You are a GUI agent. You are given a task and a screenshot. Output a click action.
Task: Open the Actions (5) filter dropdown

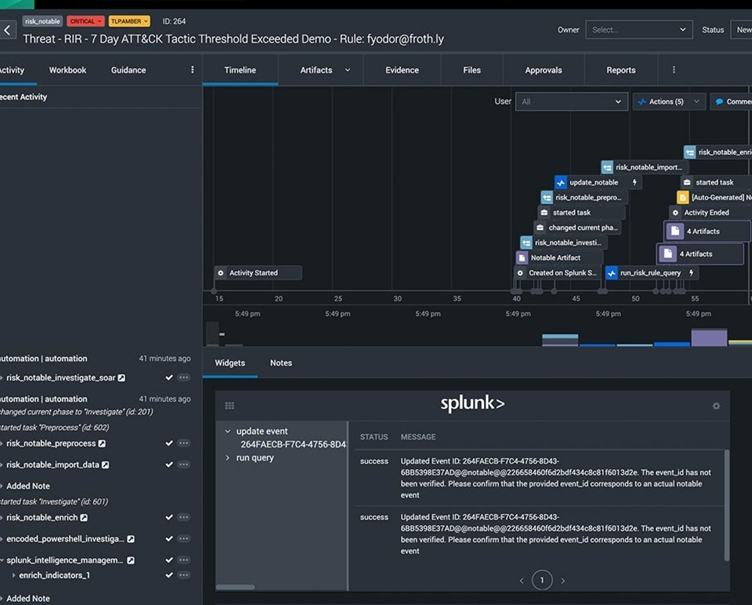669,102
